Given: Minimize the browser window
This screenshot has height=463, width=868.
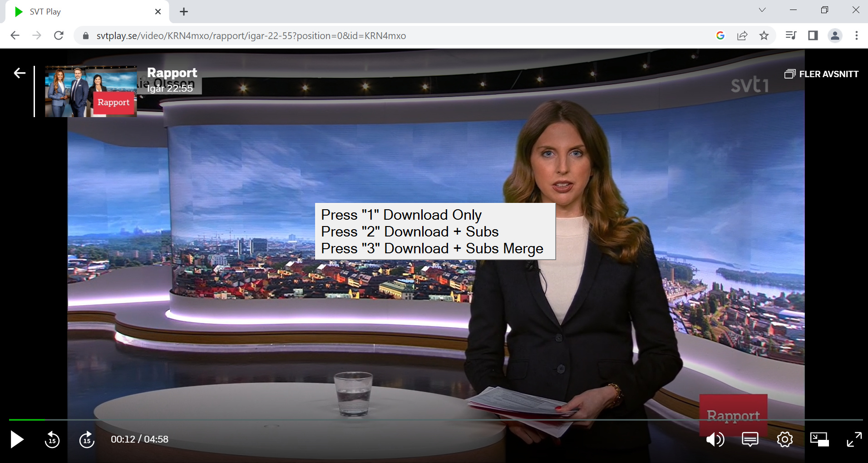Looking at the screenshot, I should pyautogui.click(x=793, y=10).
